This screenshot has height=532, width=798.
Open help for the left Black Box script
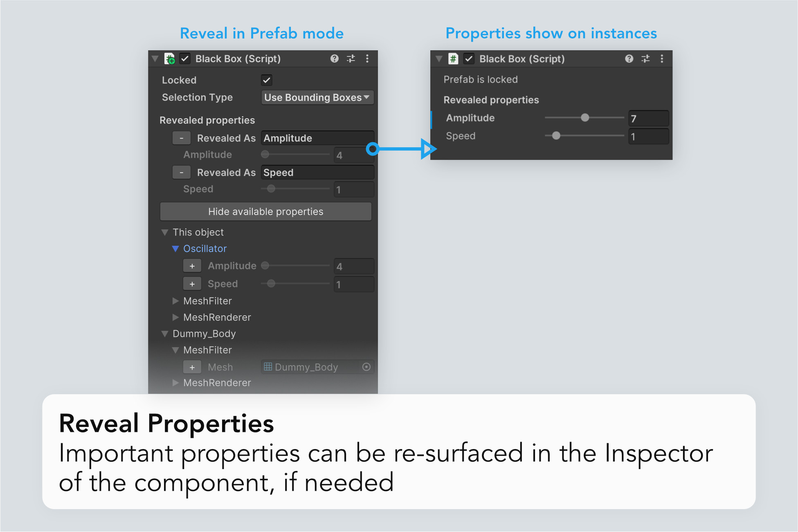pos(334,59)
